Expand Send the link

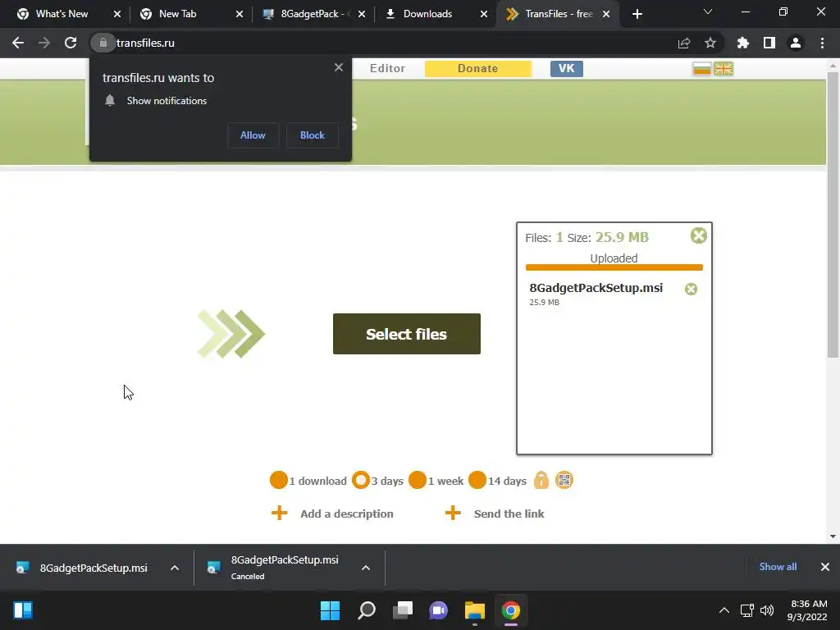[495, 514]
